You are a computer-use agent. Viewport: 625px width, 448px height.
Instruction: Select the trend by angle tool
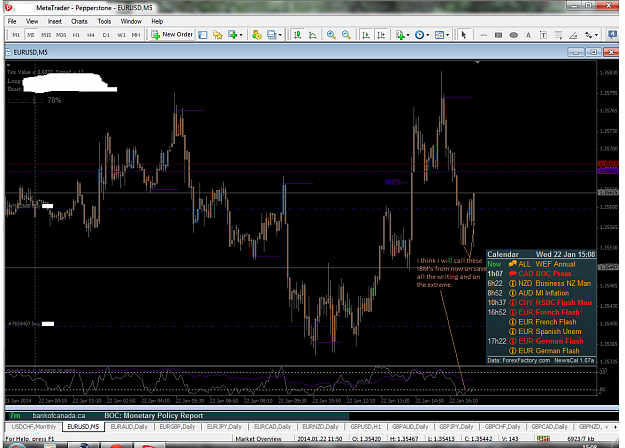[573, 35]
